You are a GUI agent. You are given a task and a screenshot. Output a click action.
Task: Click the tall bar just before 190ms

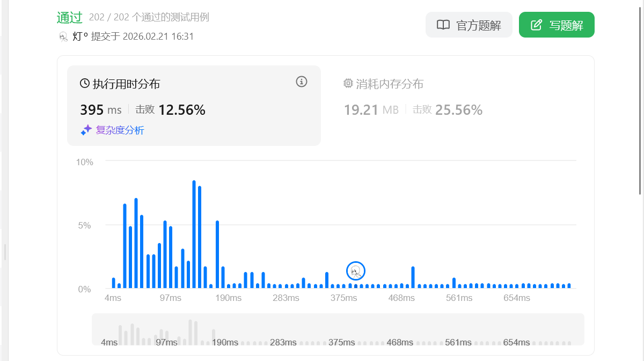217,255
